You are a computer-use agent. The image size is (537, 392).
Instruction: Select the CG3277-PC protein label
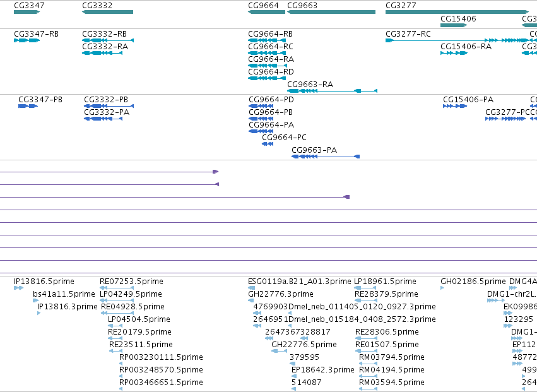(x=507, y=112)
